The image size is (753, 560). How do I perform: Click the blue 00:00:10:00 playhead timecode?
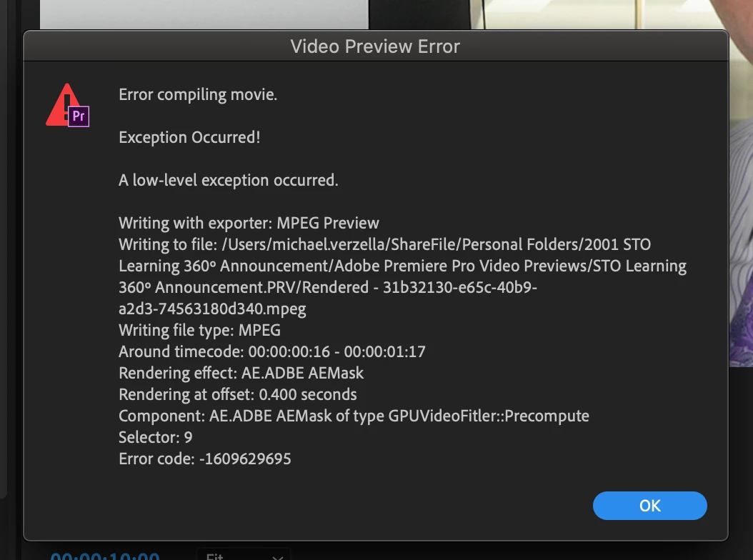(105, 556)
